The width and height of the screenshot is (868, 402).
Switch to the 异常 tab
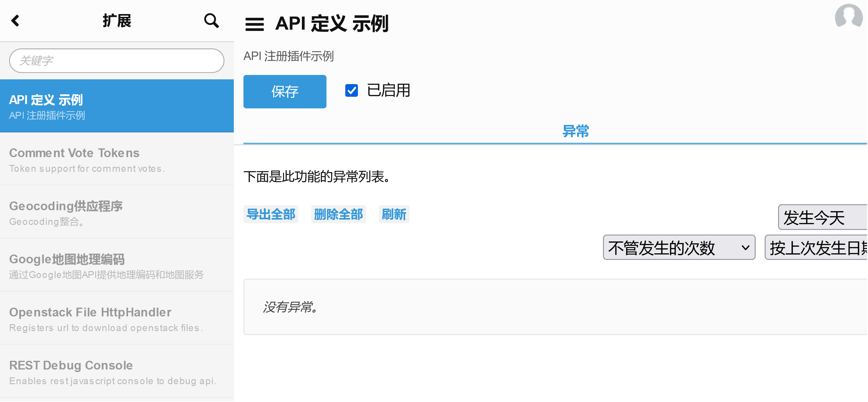click(x=575, y=131)
